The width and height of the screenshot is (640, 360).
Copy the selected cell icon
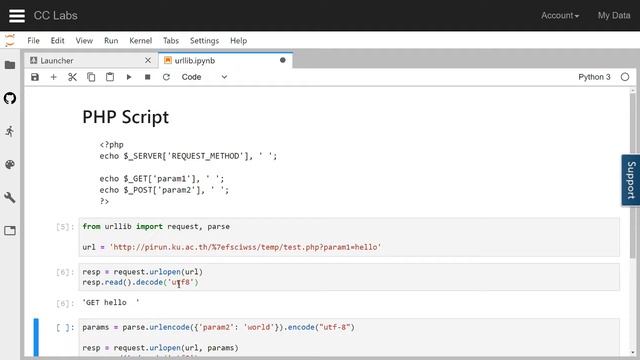(91, 77)
